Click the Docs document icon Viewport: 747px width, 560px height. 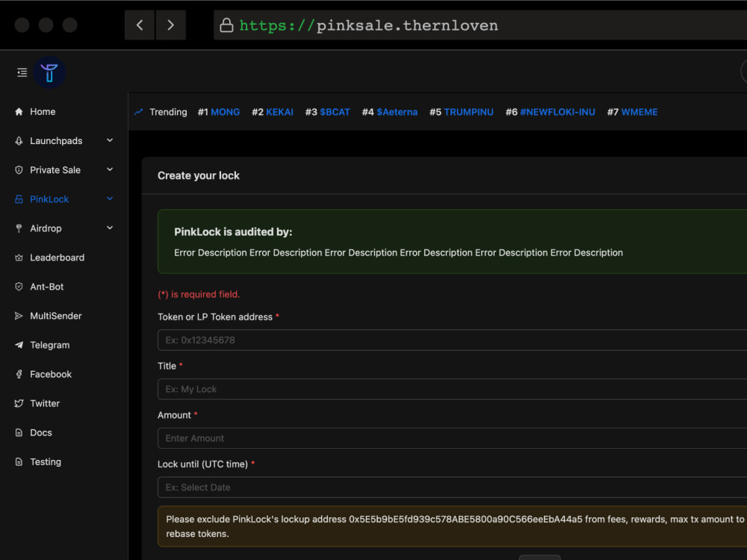point(19,432)
